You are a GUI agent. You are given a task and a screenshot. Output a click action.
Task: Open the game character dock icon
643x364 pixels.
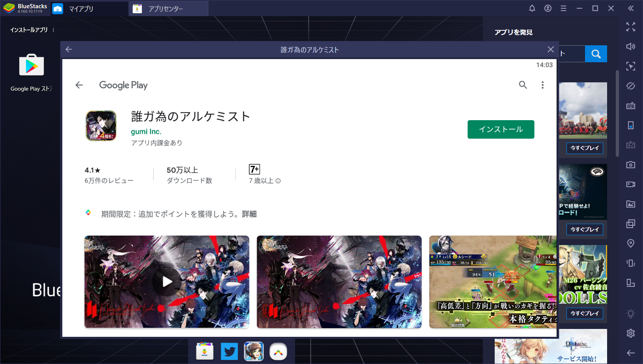(254, 351)
